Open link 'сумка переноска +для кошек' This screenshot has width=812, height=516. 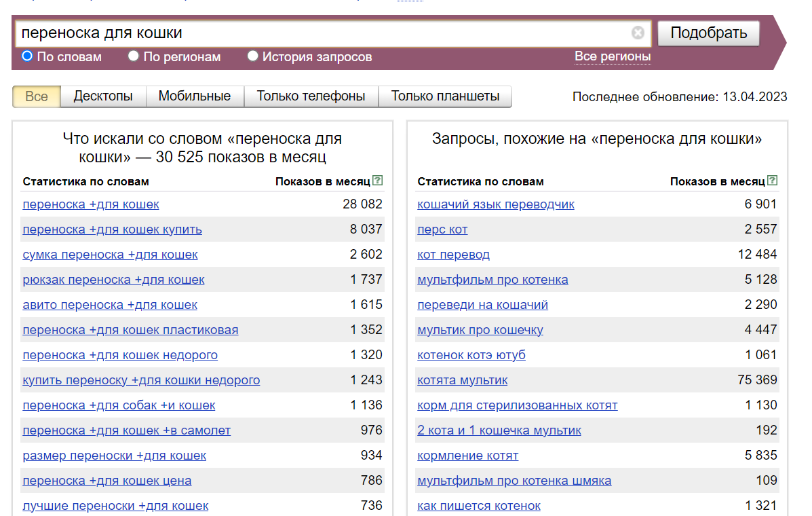[x=111, y=255]
